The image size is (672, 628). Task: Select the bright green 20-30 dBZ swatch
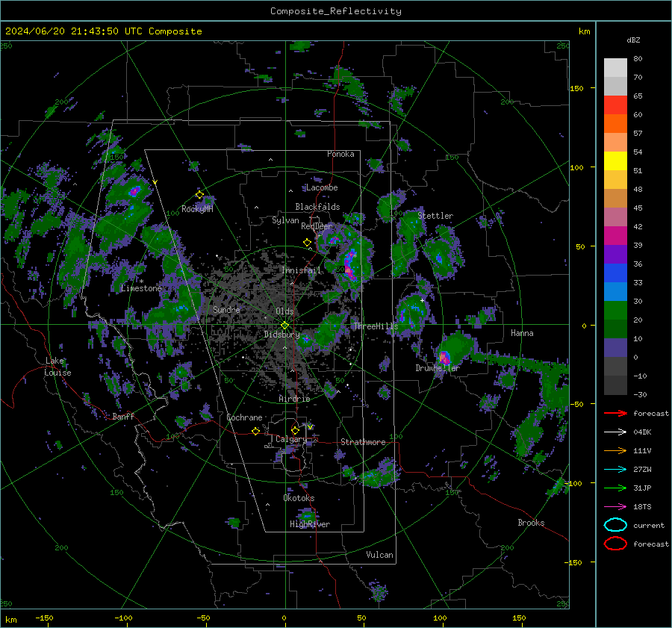pos(615,311)
